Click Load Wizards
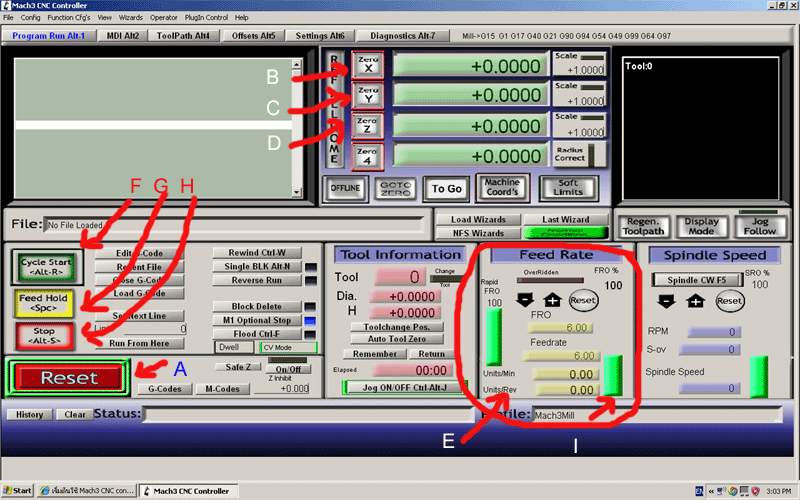 tap(478, 219)
